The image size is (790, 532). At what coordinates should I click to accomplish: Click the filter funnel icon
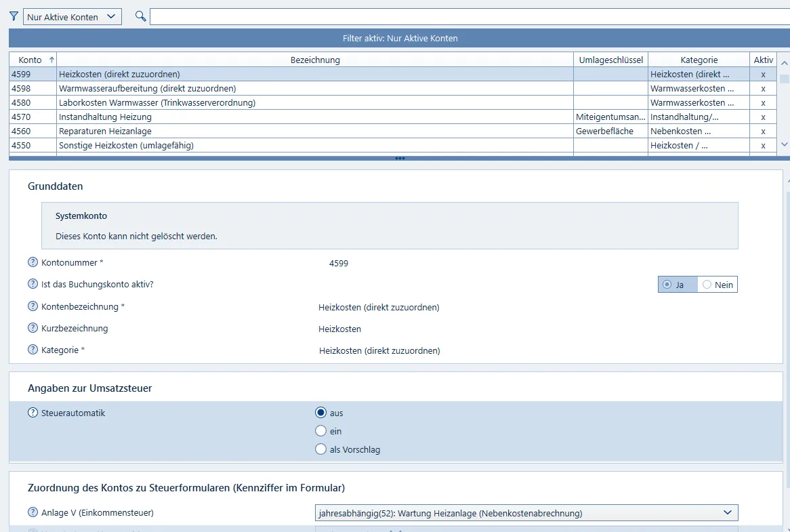click(14, 16)
